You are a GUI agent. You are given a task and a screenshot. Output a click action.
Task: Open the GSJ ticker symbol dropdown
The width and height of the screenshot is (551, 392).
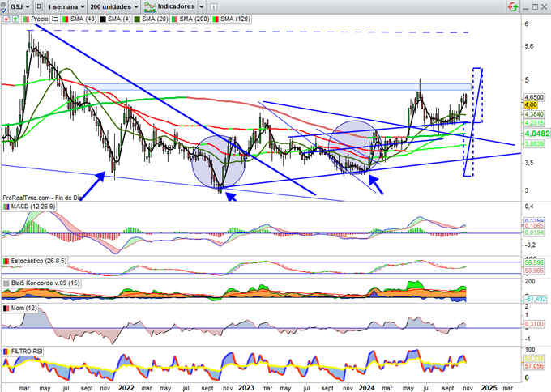(19, 6)
